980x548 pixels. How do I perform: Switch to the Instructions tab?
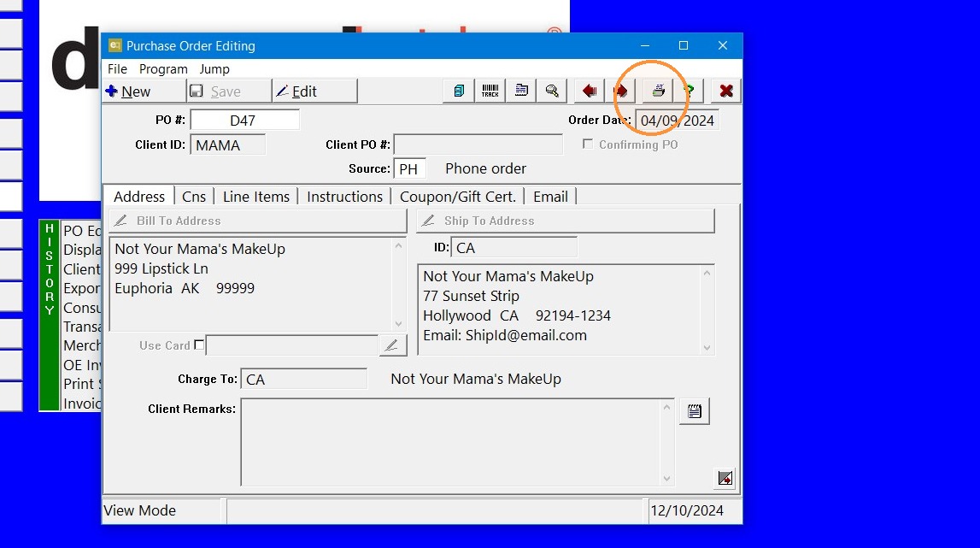point(344,197)
